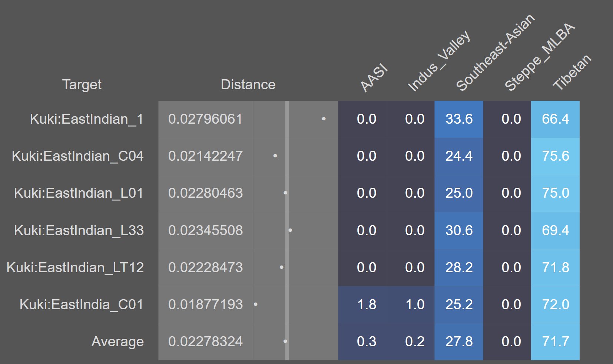Click Tibetan cell showing 71.8
This screenshot has height=364, width=613.
pyautogui.click(x=555, y=267)
